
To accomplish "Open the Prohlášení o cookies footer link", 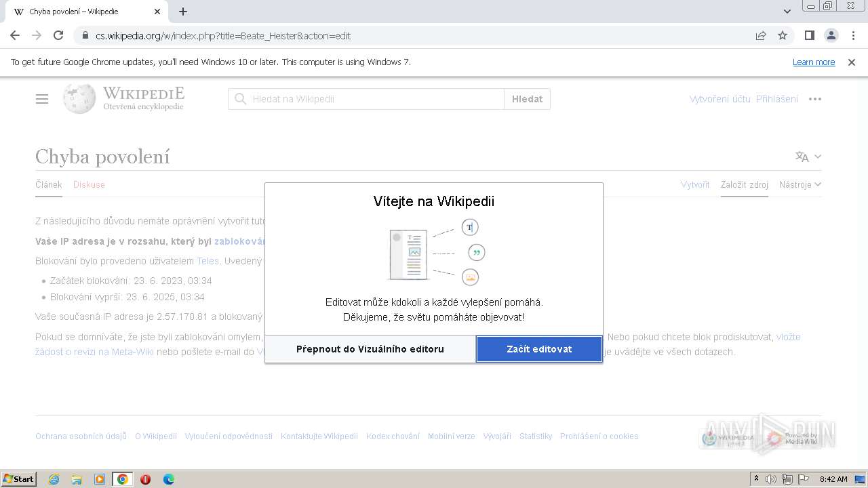I will click(x=599, y=436).
